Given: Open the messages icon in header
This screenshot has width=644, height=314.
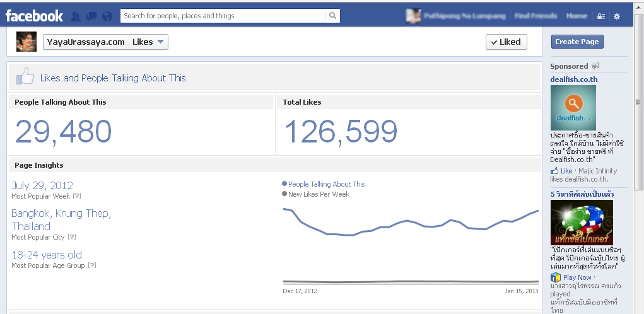Looking at the screenshot, I should click(91, 16).
